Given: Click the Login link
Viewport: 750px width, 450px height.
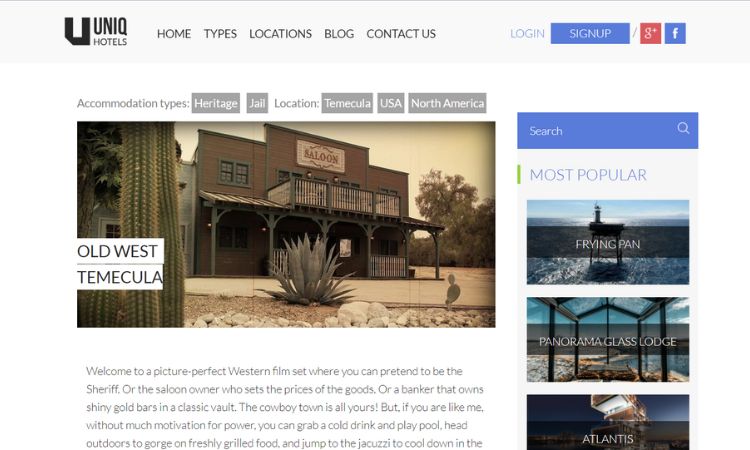Looking at the screenshot, I should pos(527,33).
